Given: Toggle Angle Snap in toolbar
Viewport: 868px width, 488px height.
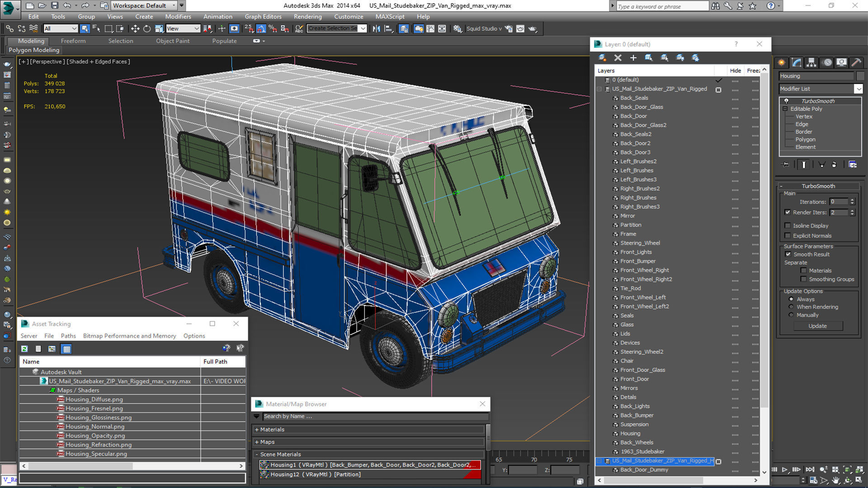Looking at the screenshot, I should (261, 28).
